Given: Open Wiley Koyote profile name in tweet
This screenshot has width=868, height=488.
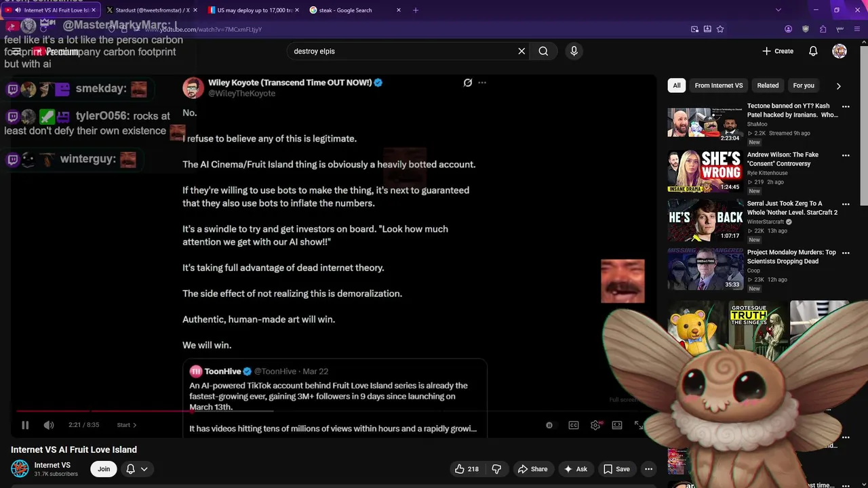Looking at the screenshot, I should pyautogui.click(x=290, y=82).
